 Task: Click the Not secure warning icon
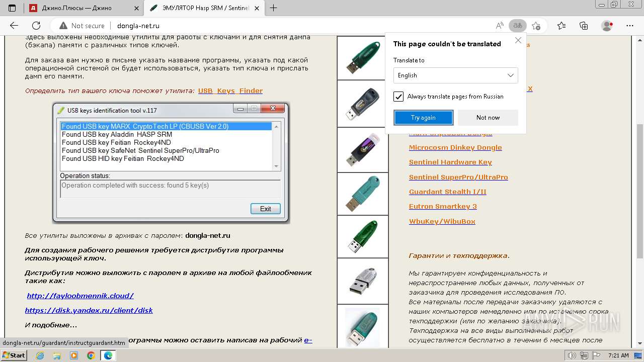63,26
